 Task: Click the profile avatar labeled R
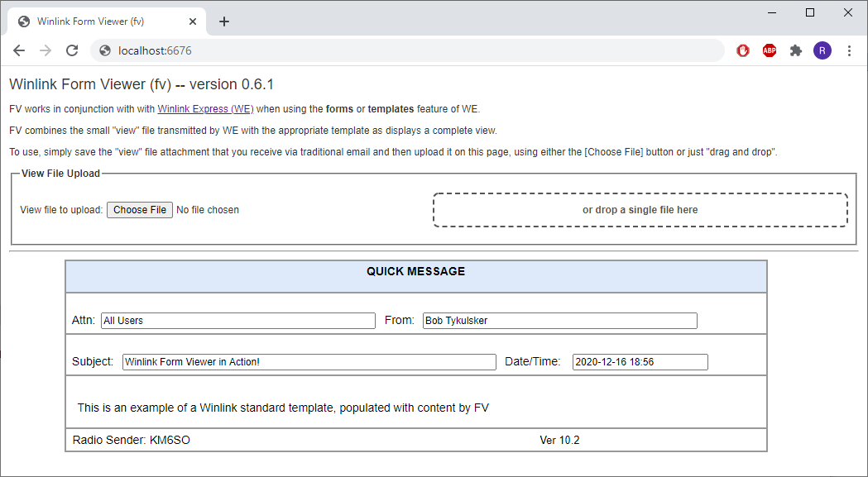tap(822, 50)
